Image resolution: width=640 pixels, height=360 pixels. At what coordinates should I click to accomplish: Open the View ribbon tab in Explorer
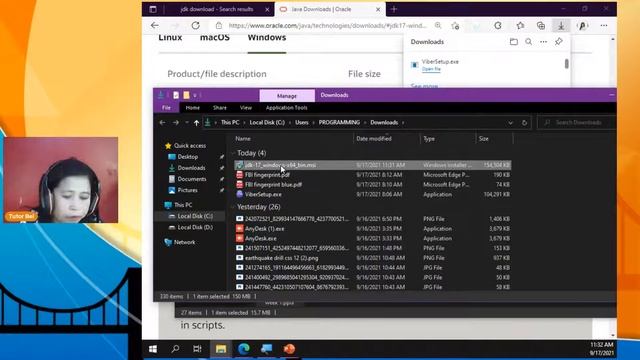(x=246, y=108)
